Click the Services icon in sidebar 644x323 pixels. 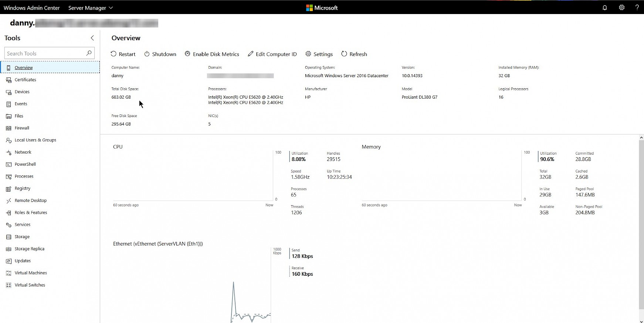pos(9,225)
